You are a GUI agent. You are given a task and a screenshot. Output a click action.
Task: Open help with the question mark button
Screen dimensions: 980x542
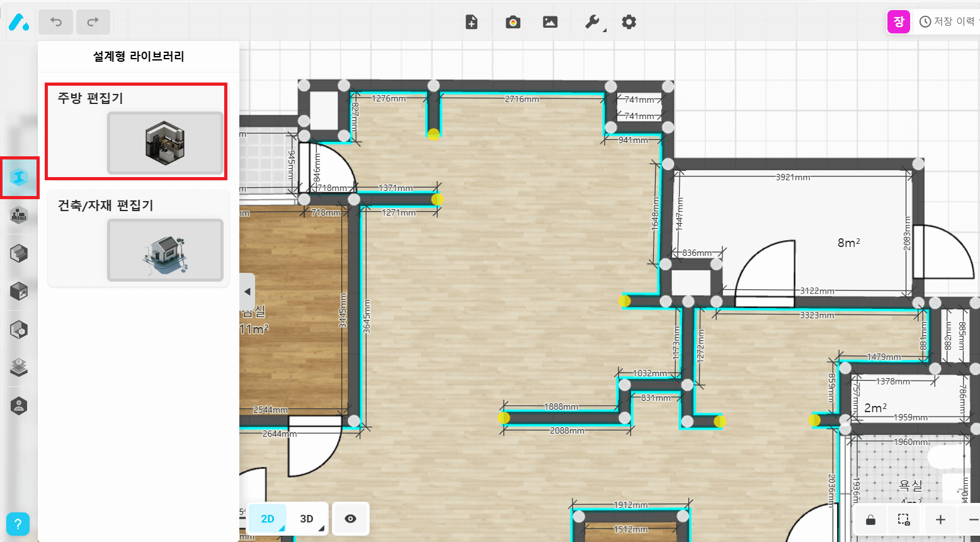[x=18, y=524]
